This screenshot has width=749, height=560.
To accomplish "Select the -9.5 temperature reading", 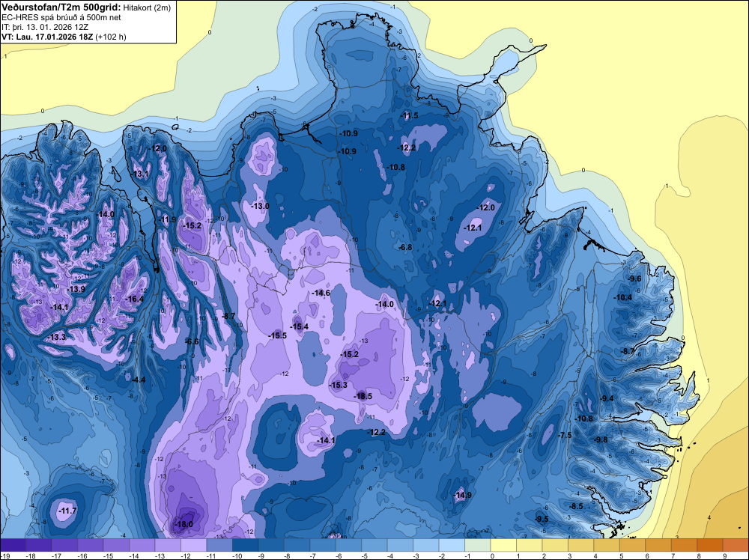I will (542, 520).
